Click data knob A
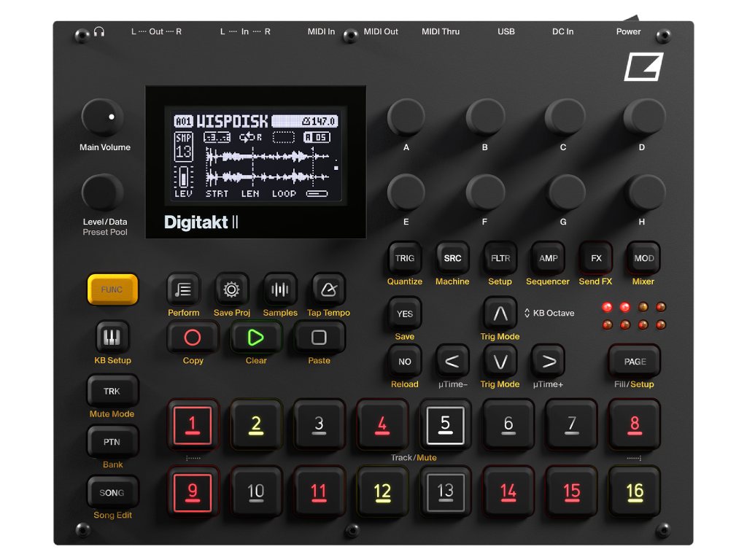The image size is (747, 560). (406, 117)
